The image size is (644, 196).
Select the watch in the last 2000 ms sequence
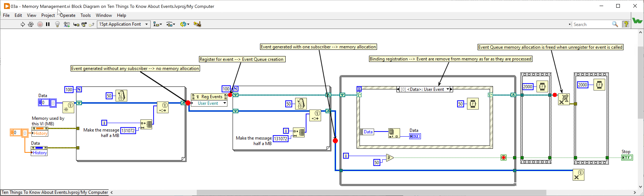(599, 85)
